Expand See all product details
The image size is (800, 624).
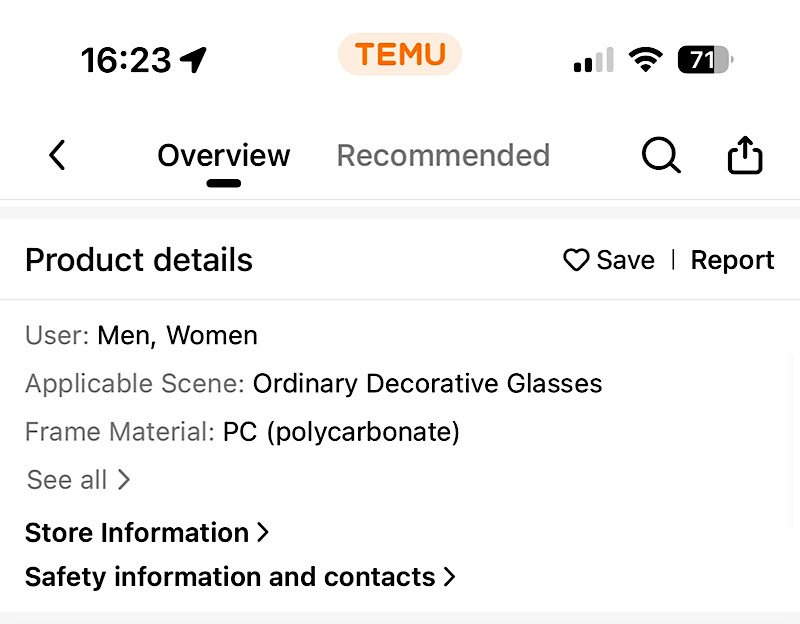pos(78,480)
